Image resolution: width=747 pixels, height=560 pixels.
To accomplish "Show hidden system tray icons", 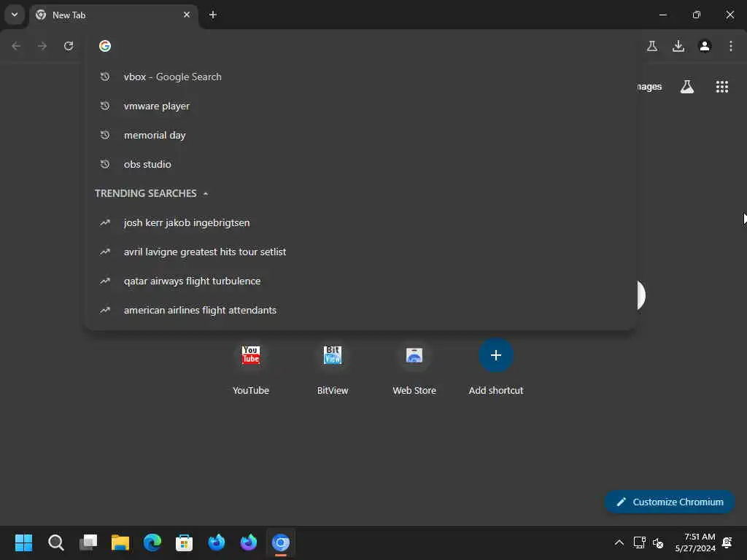I will pyautogui.click(x=619, y=542).
